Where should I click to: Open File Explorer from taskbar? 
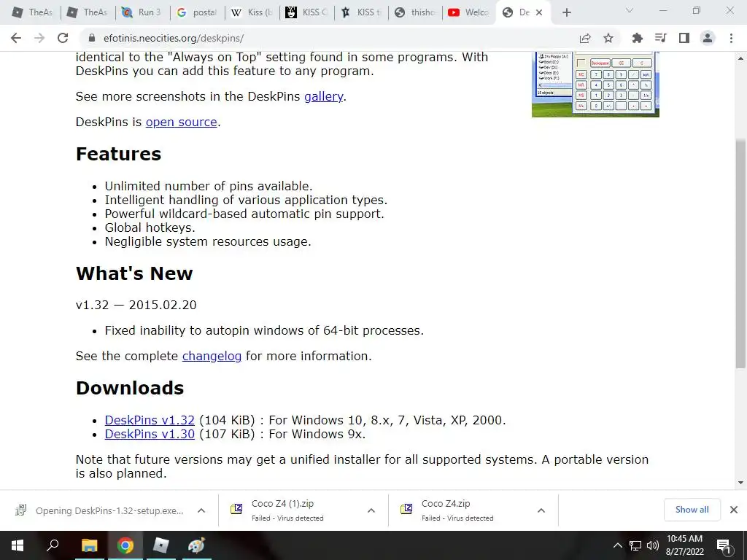pyautogui.click(x=89, y=545)
